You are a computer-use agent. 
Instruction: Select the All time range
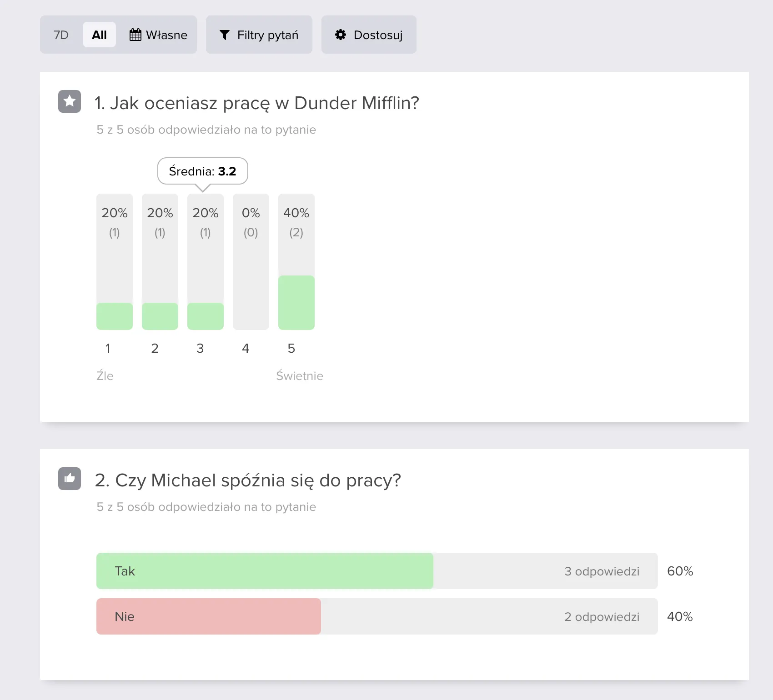[99, 35]
